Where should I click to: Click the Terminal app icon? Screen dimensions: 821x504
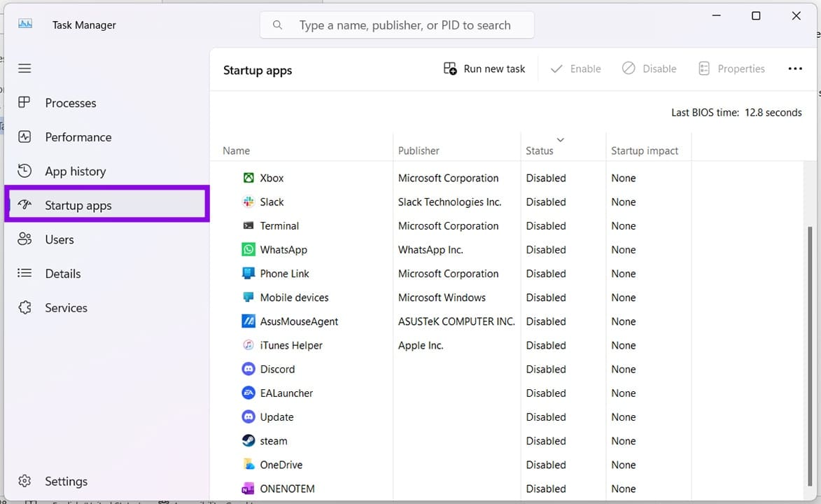tap(248, 226)
